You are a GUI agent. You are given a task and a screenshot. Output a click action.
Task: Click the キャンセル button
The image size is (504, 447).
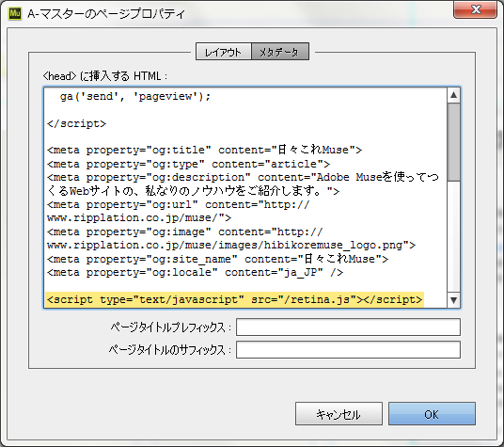[339, 413]
